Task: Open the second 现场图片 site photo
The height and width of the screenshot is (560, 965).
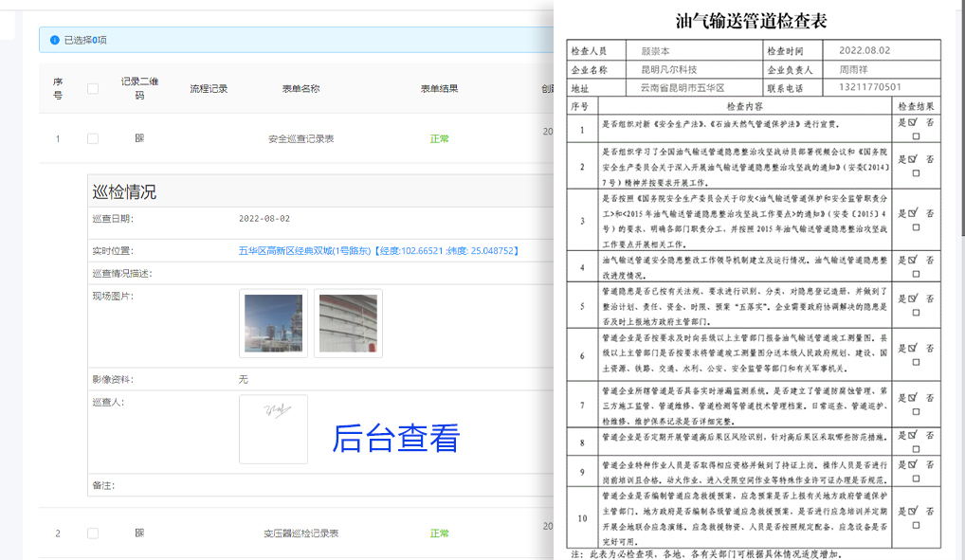Action: [x=349, y=323]
